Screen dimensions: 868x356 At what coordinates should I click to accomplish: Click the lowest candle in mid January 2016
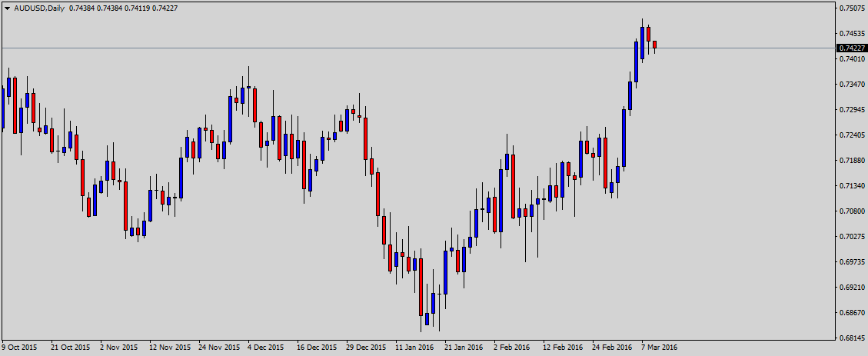(427, 319)
